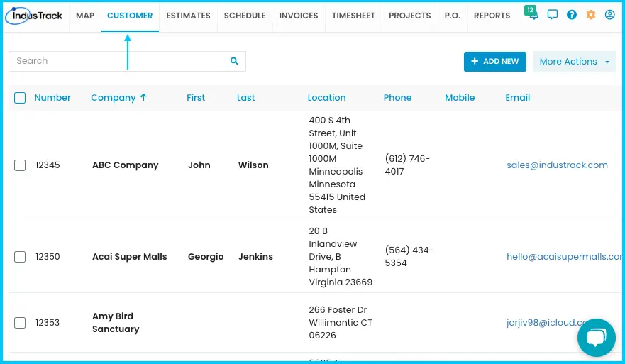
Task: Sort by the Number column header
Action: click(52, 98)
